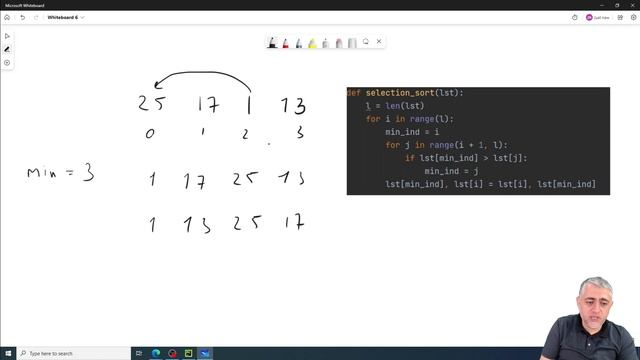
Task: Switch to Whiteboard app in taskbar
Action: coord(205,353)
